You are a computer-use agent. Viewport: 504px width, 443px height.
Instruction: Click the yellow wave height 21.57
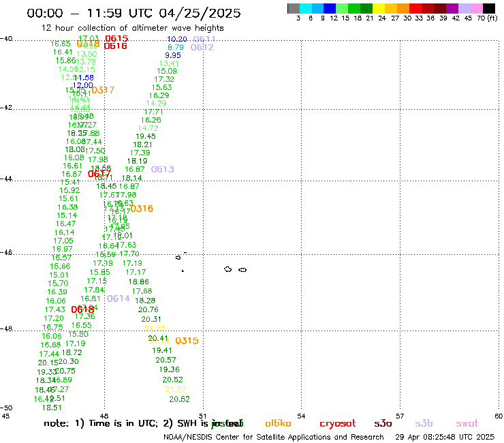coord(176,389)
